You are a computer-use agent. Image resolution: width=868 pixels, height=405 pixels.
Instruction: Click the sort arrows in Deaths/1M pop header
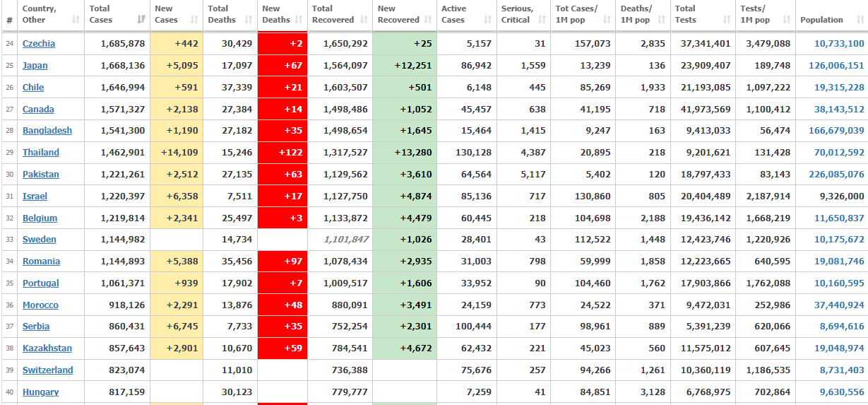pyautogui.click(x=661, y=20)
